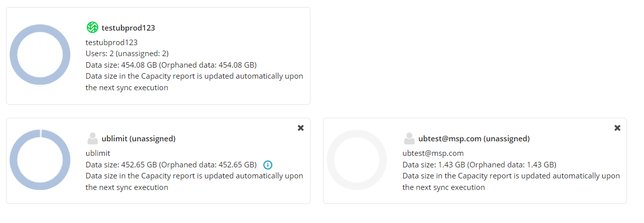Click the Data size 452.65 GB text

[172, 165]
